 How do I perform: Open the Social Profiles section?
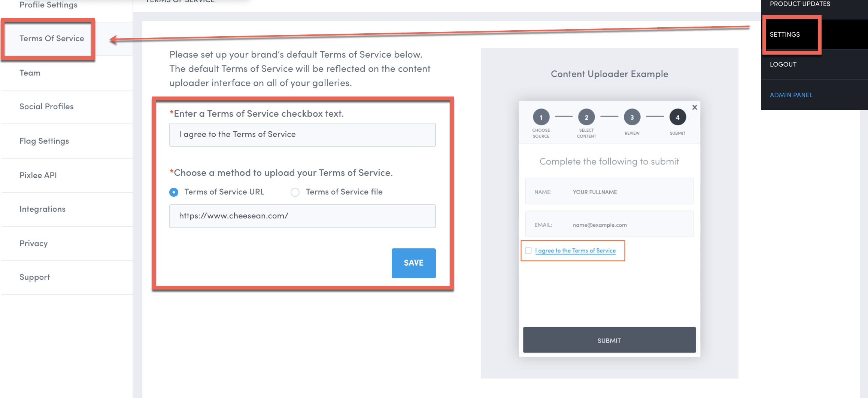tap(46, 107)
